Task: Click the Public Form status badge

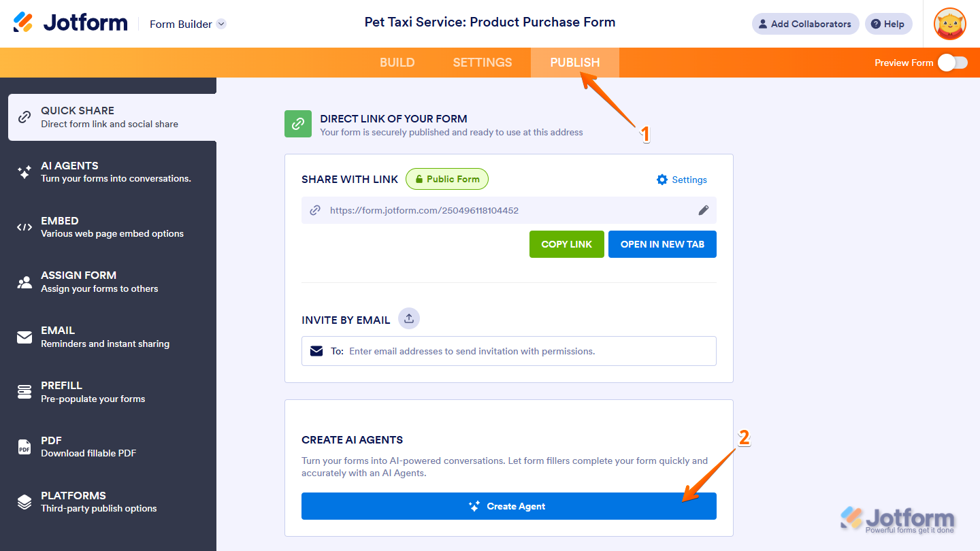Action: coord(447,180)
